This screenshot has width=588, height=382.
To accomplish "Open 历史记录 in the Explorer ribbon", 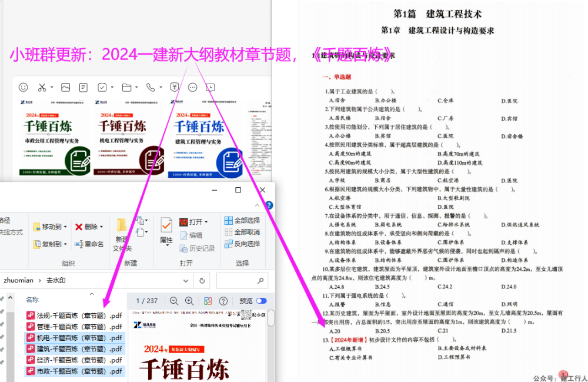I will [x=197, y=248].
